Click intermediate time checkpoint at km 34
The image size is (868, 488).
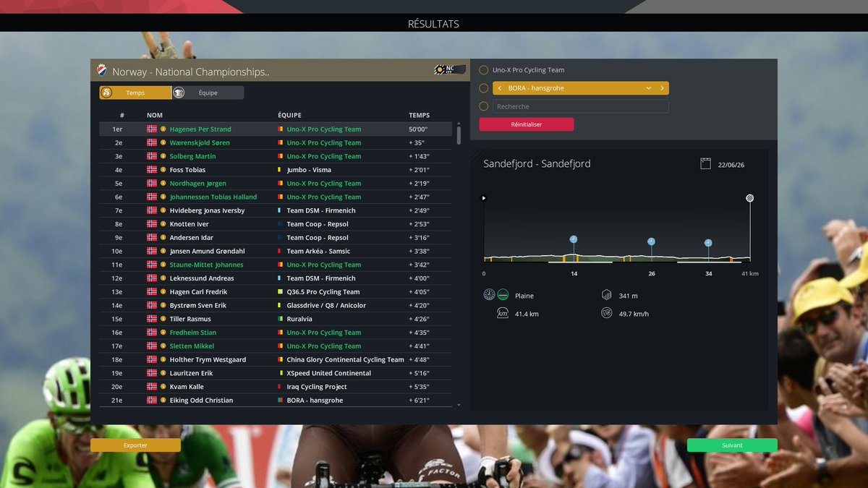[708, 243]
